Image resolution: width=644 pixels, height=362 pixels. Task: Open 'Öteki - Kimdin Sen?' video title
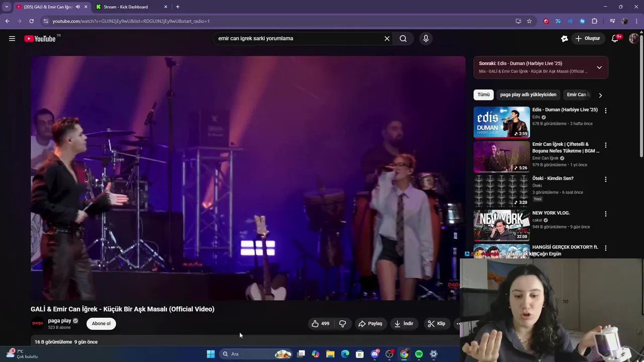tap(553, 178)
